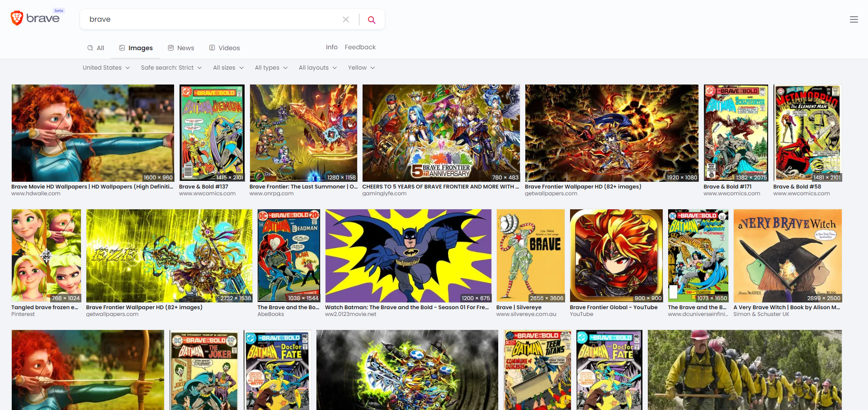Go to the Videos tab
This screenshot has height=410, width=868.
224,48
